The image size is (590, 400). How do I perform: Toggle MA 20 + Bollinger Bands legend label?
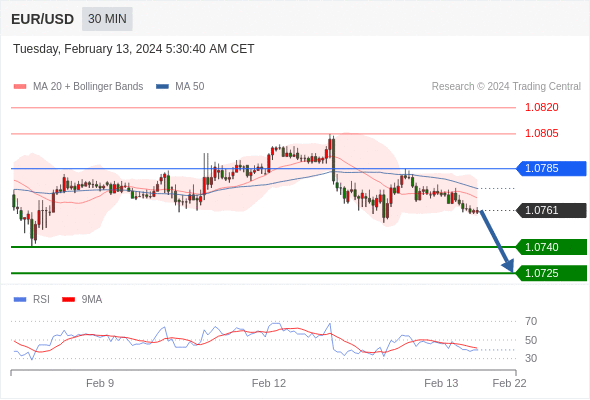pyautogui.click(x=88, y=87)
